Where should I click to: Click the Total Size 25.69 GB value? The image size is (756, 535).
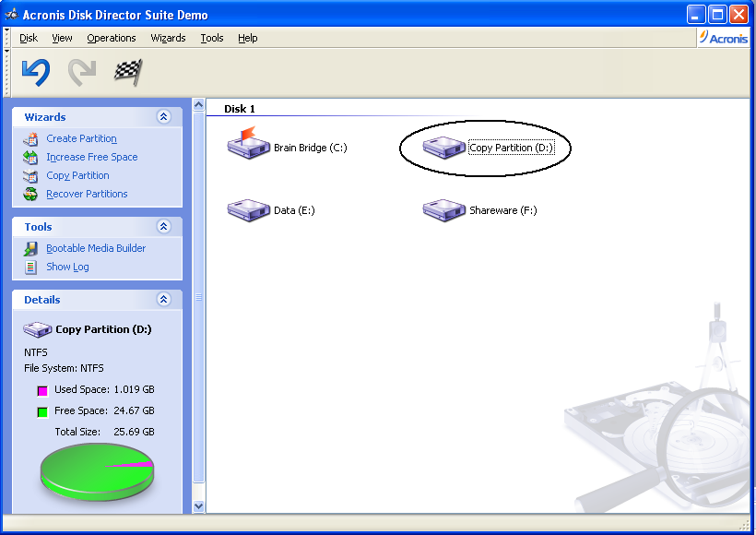(134, 432)
